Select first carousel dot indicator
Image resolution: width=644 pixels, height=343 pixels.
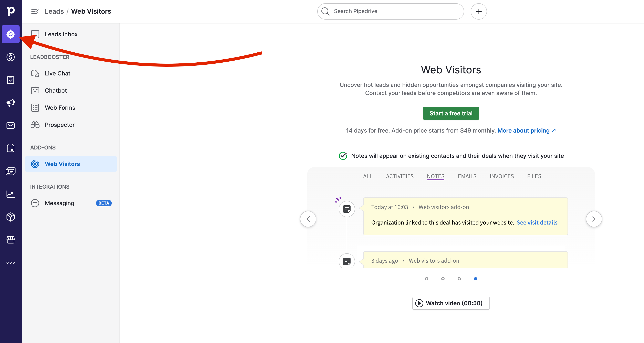(426, 279)
